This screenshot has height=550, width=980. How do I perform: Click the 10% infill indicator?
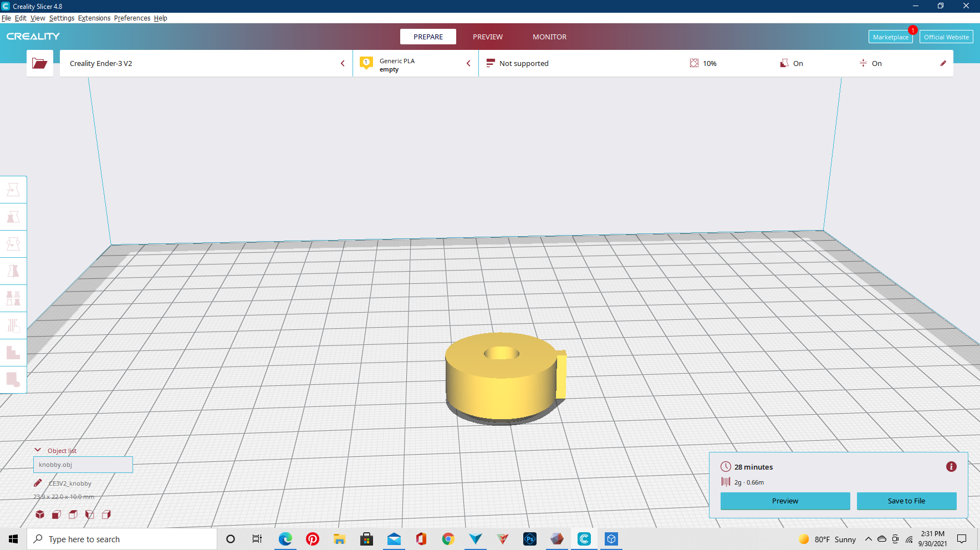[x=703, y=63]
